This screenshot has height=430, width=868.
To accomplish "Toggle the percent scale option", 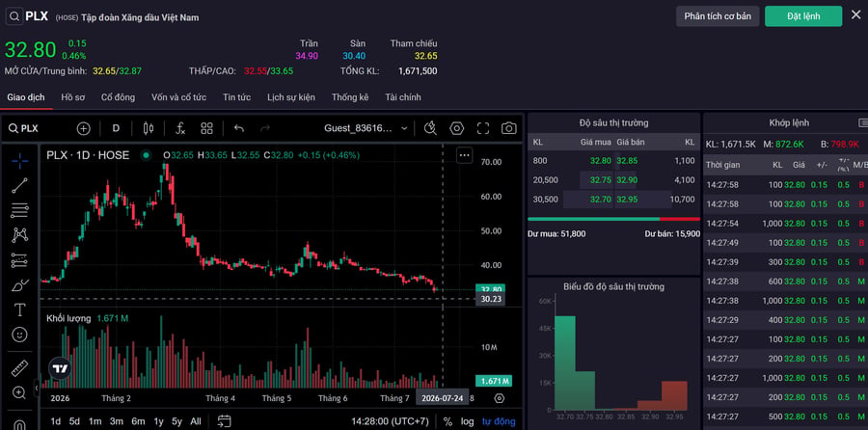I will pyautogui.click(x=448, y=421).
